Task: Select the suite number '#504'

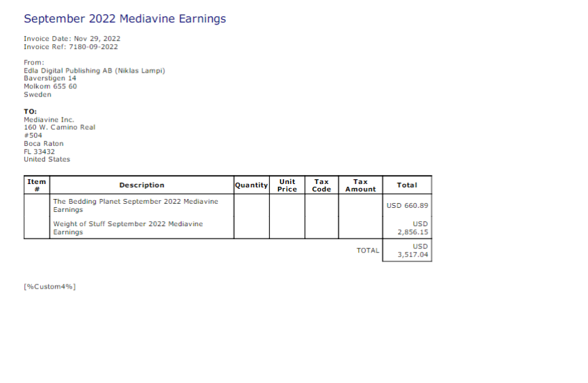Action: tap(33, 136)
